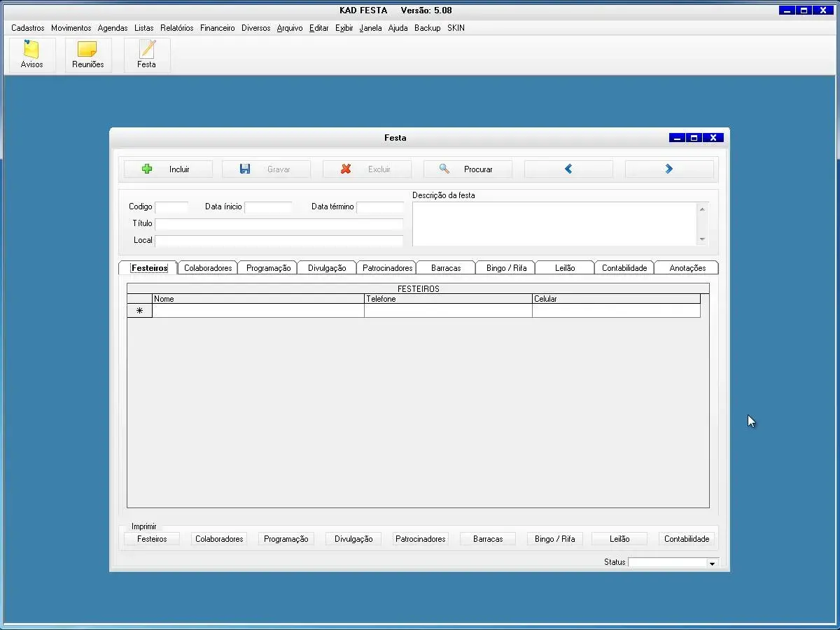Screen dimensions: 840x630
Task: Switch to the Contabilidade tab
Action: pyautogui.click(x=624, y=268)
